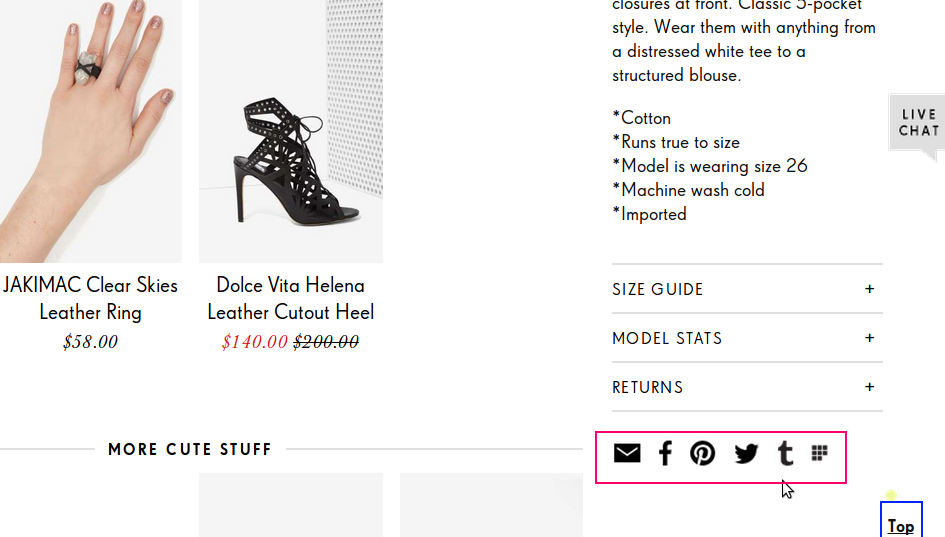Tweet product using Twitter bird icon
This screenshot has height=537, width=945.
pos(746,454)
